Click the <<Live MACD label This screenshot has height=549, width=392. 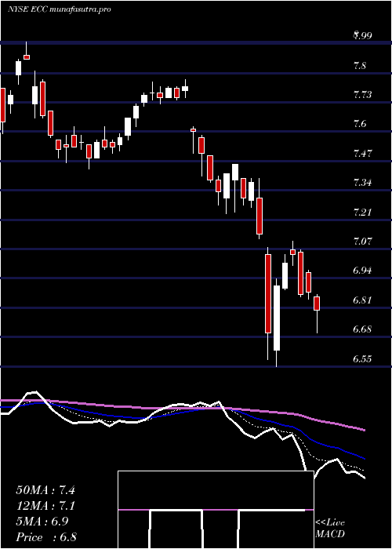[x=330, y=529]
